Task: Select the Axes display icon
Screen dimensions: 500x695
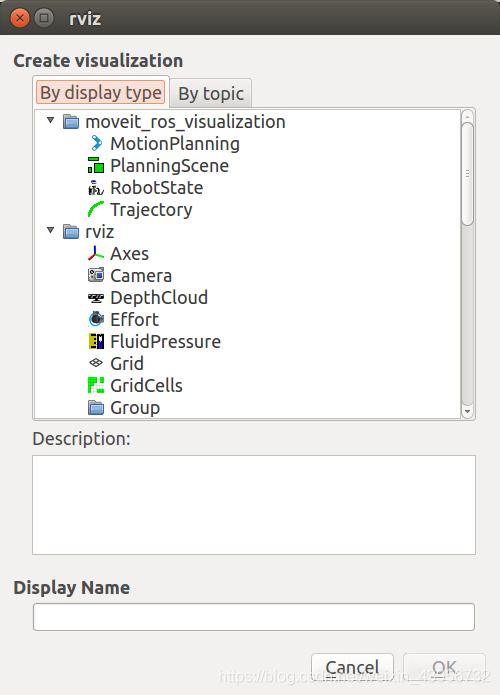Action: [x=96, y=254]
